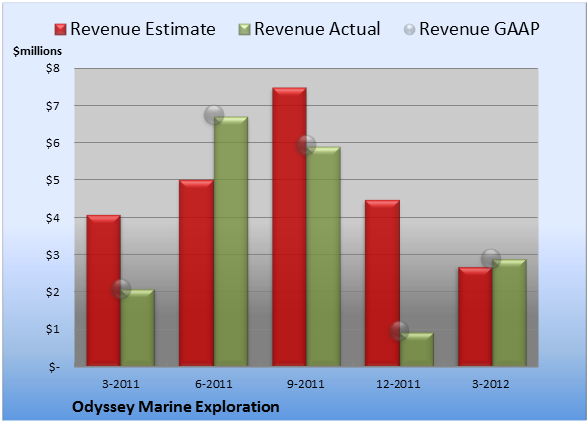The width and height of the screenshot is (588, 422).
Task: Click the '$8' y-axis label
Action: tap(52, 68)
